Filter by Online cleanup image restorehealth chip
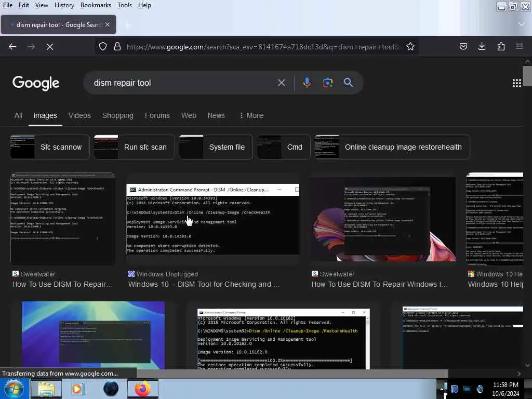 393,147
